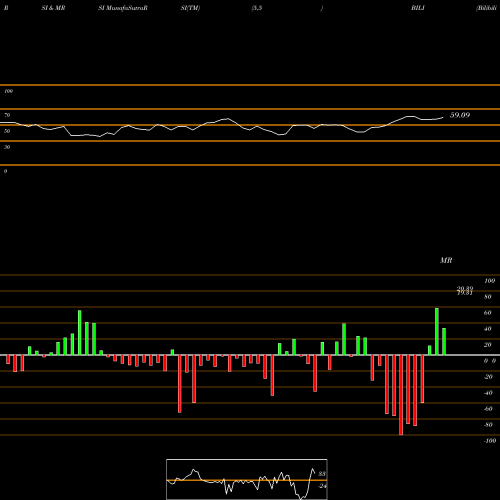Click the -100 label on MR axis

[x=490, y=441]
